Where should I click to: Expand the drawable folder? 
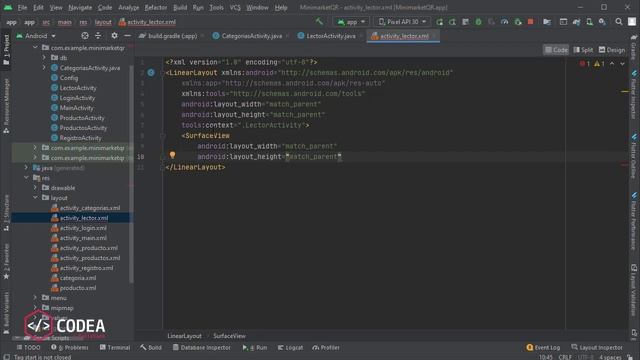35,188
